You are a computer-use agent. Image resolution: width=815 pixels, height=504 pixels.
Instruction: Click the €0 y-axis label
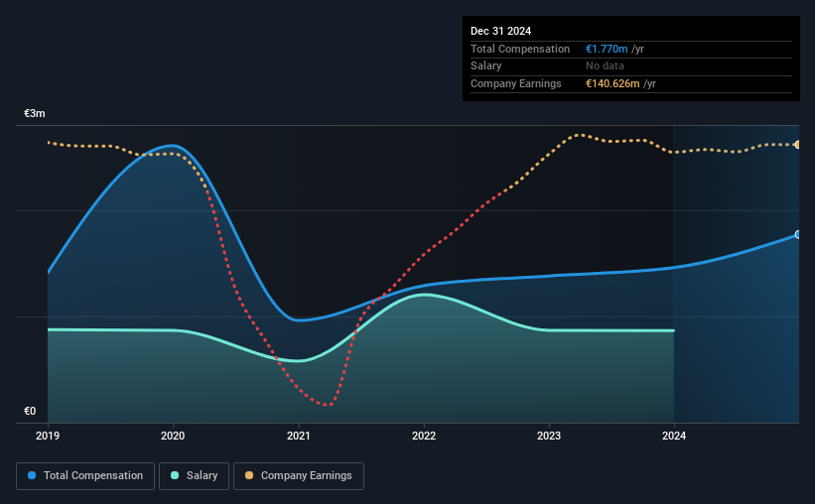pos(30,411)
